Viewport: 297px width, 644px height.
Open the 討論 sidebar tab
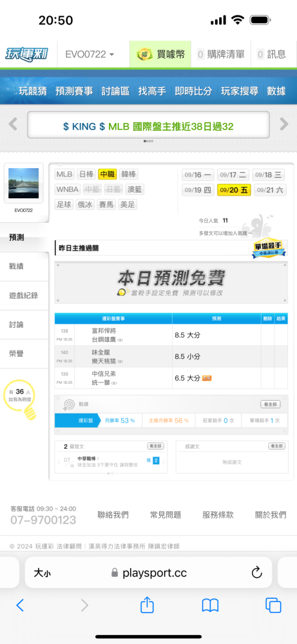click(x=24, y=325)
